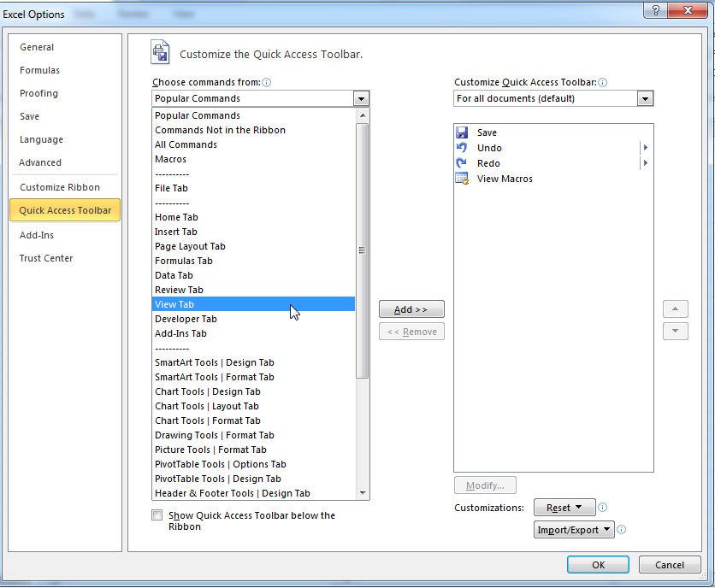Switch to Customize Ribbon category
Image resolution: width=715 pixels, height=588 pixels.
pos(60,187)
